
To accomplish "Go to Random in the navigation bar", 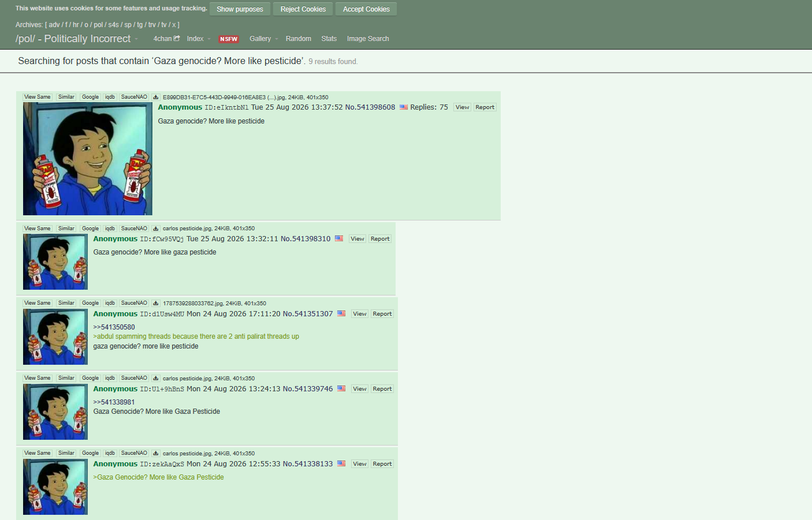I will point(298,39).
